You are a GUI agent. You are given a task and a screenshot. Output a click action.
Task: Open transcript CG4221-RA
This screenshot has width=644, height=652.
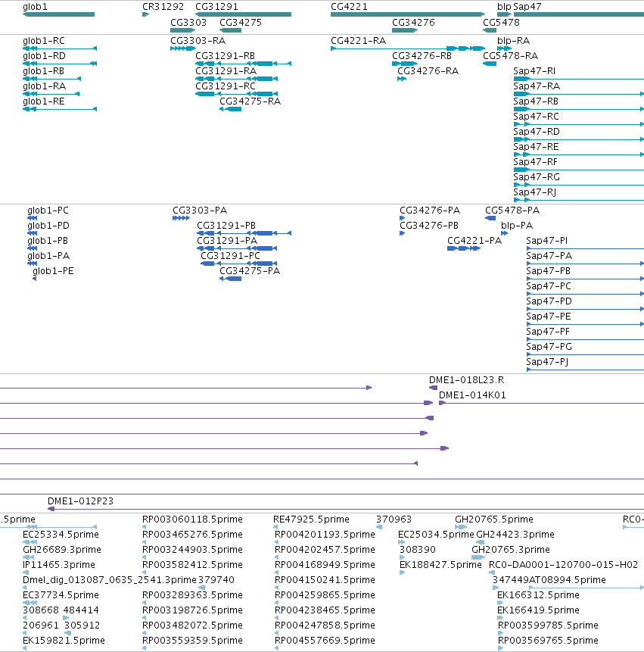358,41
